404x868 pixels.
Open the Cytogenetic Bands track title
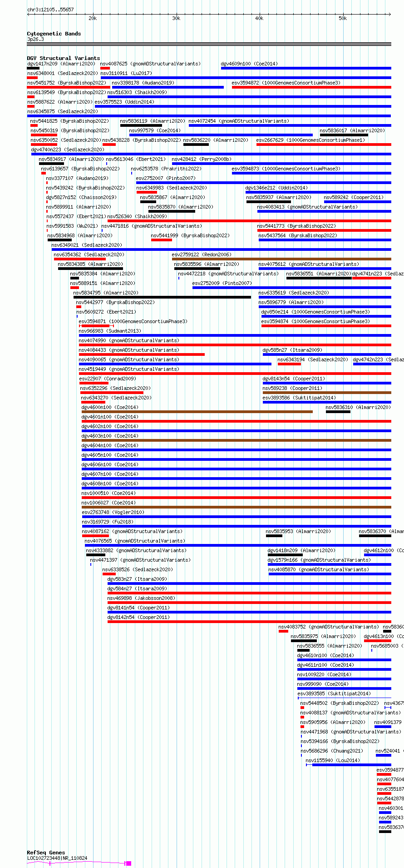[54, 34]
